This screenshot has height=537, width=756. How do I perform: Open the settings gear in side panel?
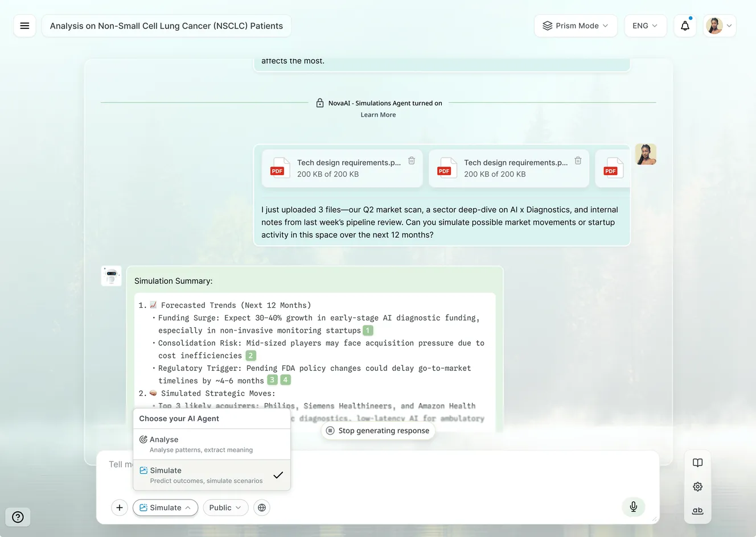[x=697, y=486]
